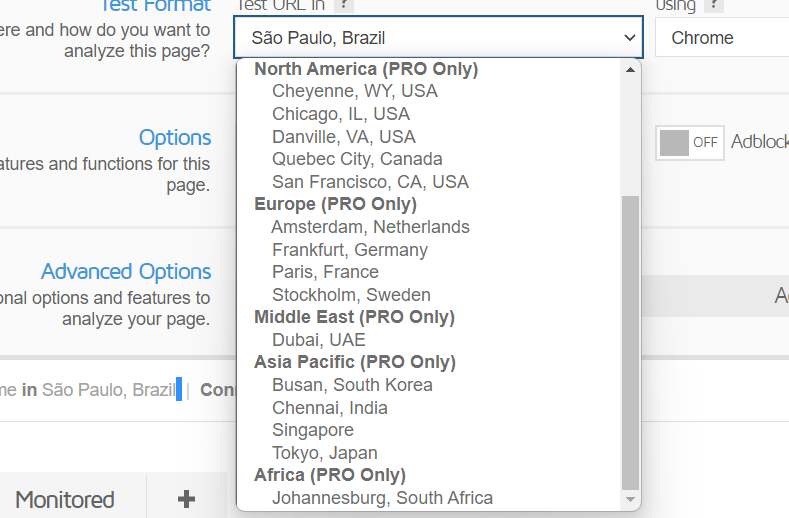Choose San Francisco, CA, USA location

(370, 182)
